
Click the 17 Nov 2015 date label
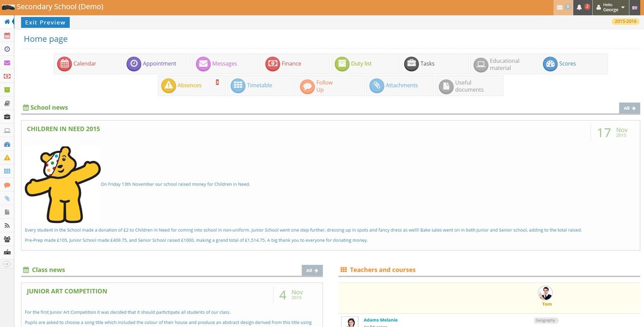click(x=612, y=132)
